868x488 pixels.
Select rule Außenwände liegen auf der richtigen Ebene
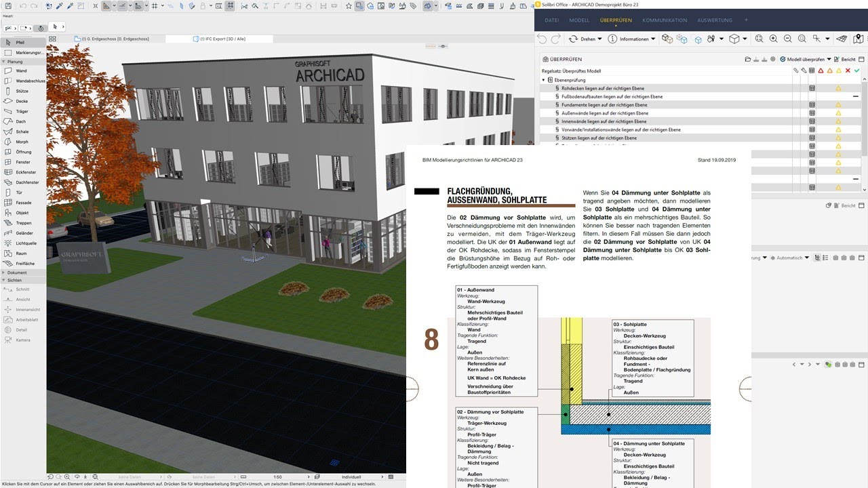click(x=604, y=113)
